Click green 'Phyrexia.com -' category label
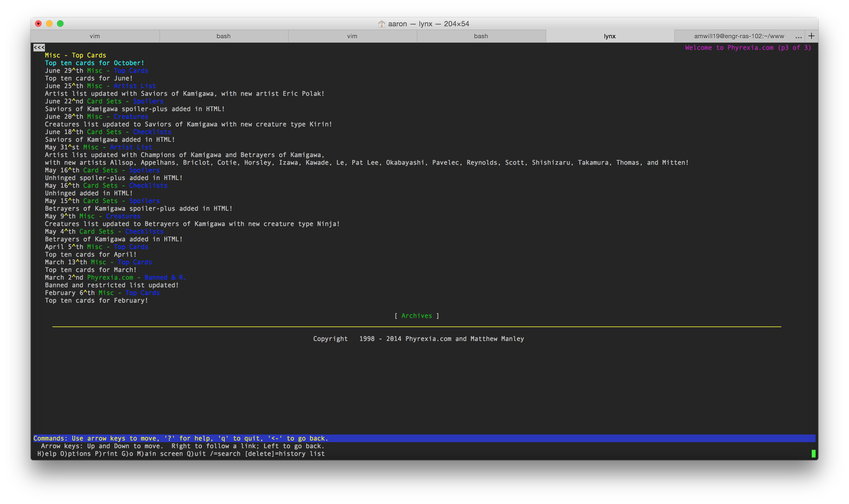This screenshot has height=504, width=849. (x=114, y=277)
